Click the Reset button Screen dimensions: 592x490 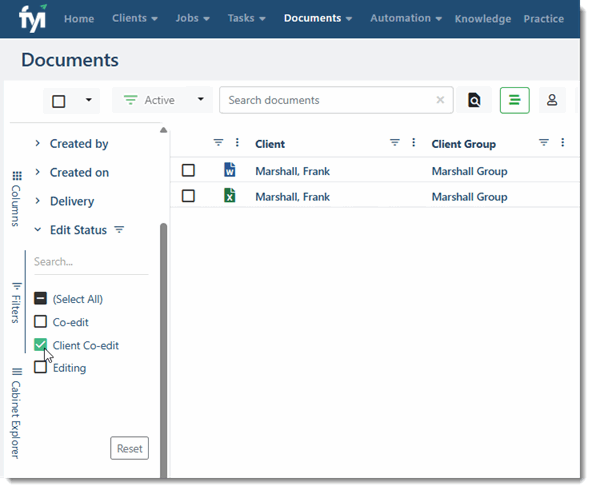130,448
